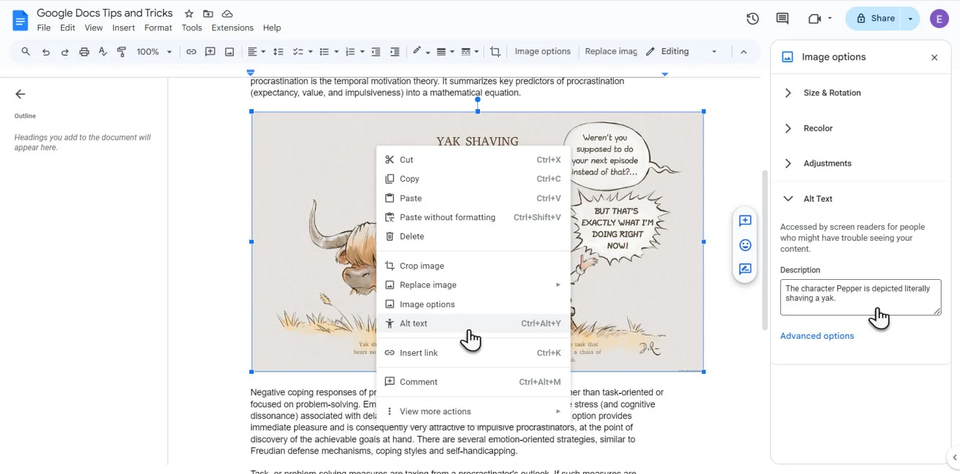
Task: Choose Copy in context menu
Action: tap(473, 179)
